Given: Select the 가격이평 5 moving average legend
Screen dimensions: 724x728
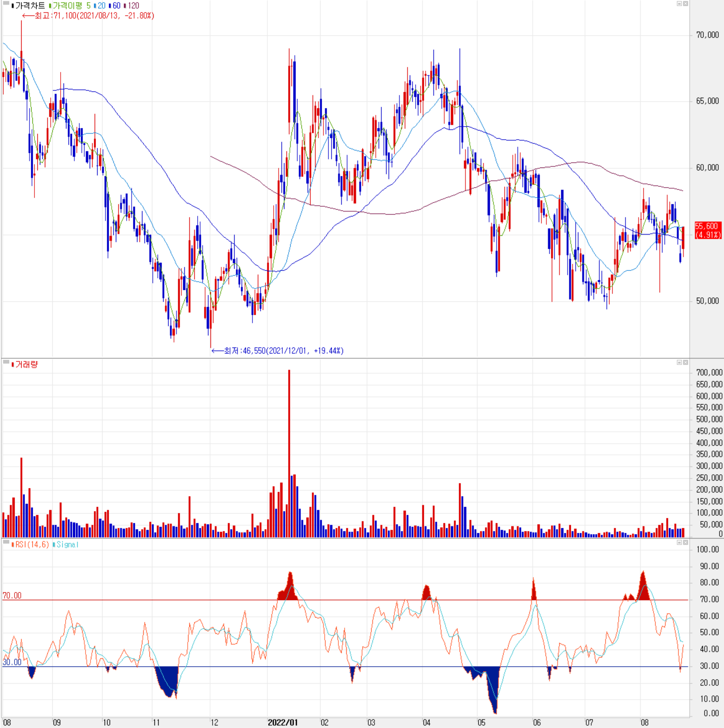Looking at the screenshot, I should [x=70, y=6].
